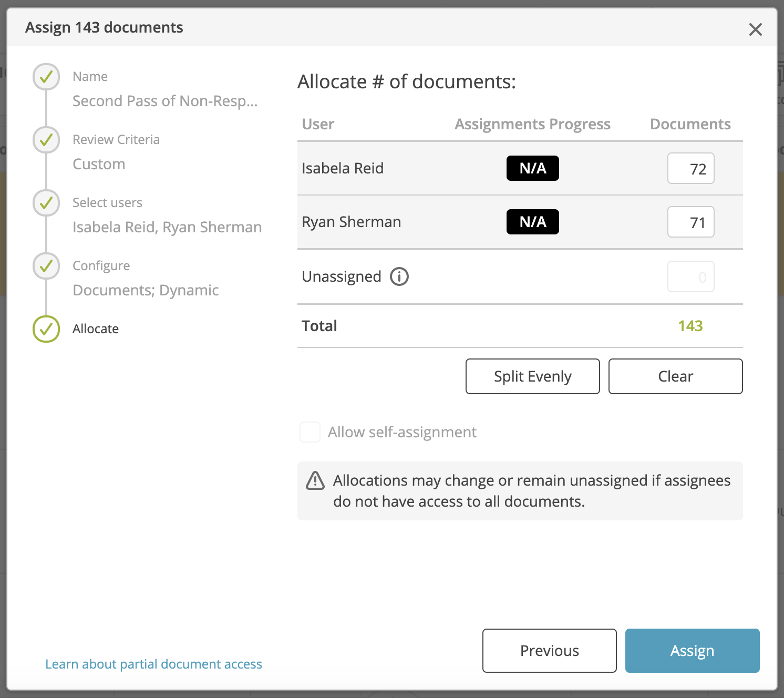Click Isabela Reid's N/A progress badge
Image resolution: width=784 pixels, height=698 pixels.
tap(532, 168)
